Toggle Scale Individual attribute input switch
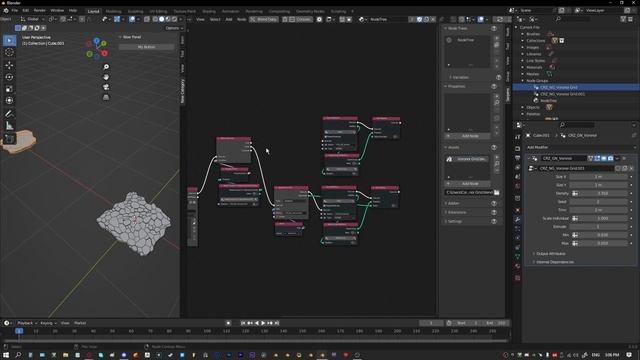Viewport: 640px width, 360px height. pyautogui.click(x=575, y=218)
